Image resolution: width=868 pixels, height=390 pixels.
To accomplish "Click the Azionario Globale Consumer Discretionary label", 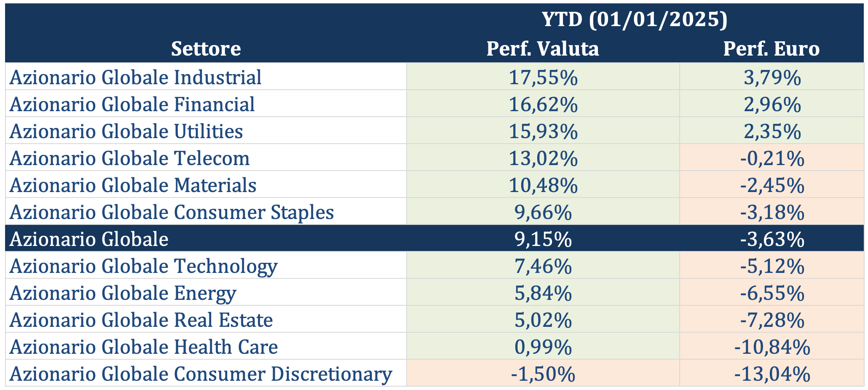I will click(x=201, y=374).
